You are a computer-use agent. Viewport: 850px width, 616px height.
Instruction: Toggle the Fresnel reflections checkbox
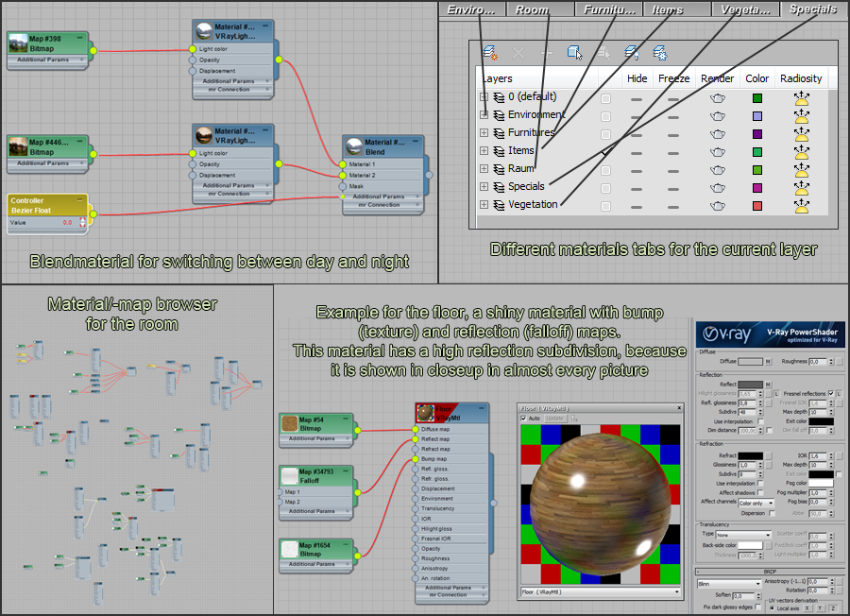830,393
